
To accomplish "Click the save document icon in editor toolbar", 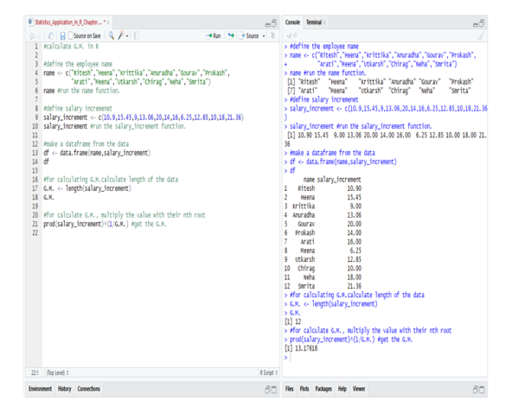I will pyautogui.click(x=63, y=35).
